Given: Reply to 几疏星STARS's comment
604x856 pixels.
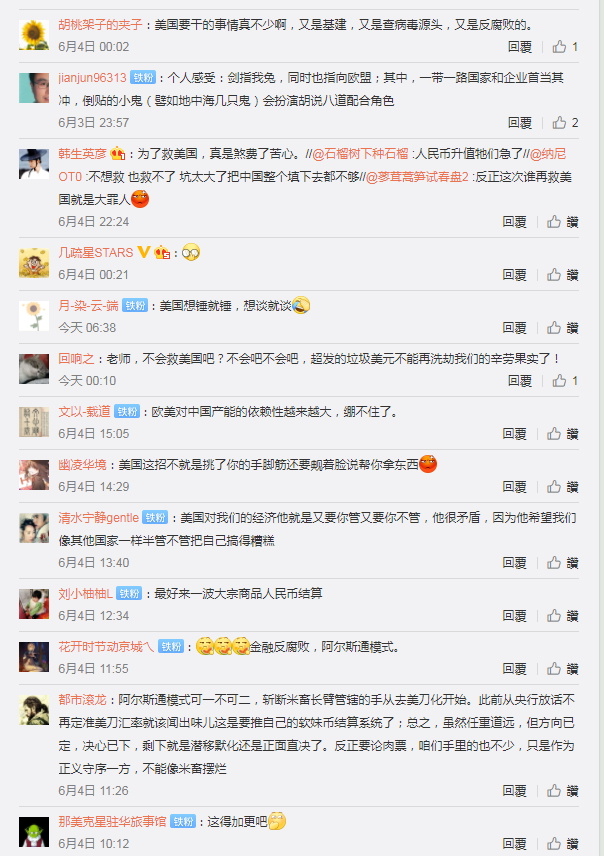Looking at the screenshot, I should [514, 275].
